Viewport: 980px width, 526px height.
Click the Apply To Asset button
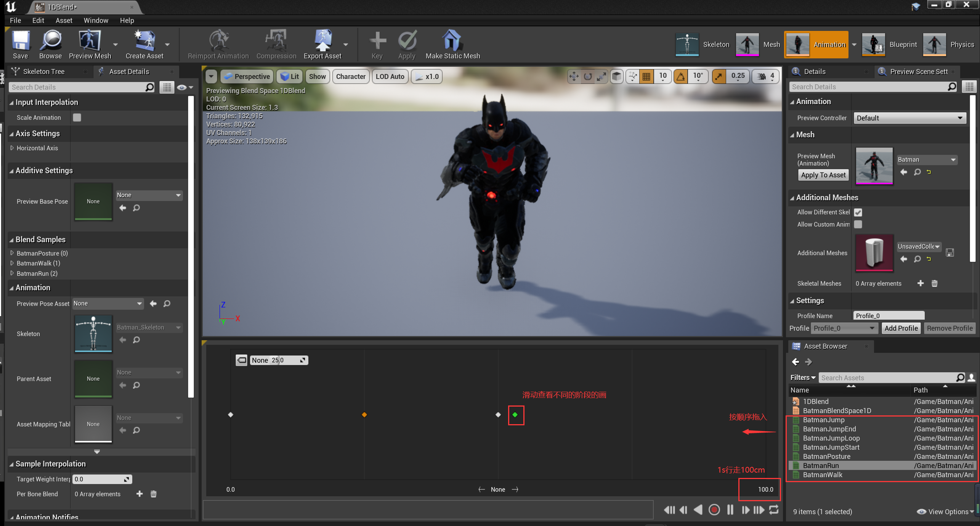[x=823, y=175]
